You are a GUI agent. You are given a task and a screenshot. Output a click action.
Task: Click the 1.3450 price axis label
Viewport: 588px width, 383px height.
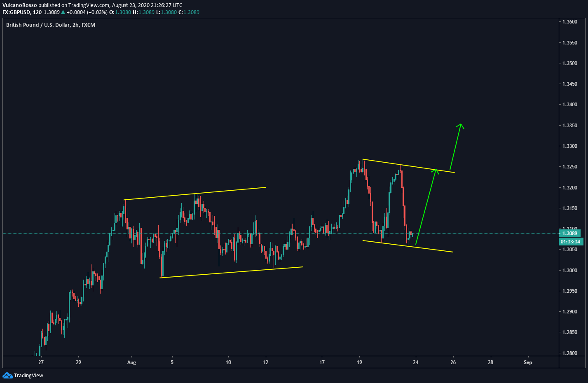(x=570, y=84)
